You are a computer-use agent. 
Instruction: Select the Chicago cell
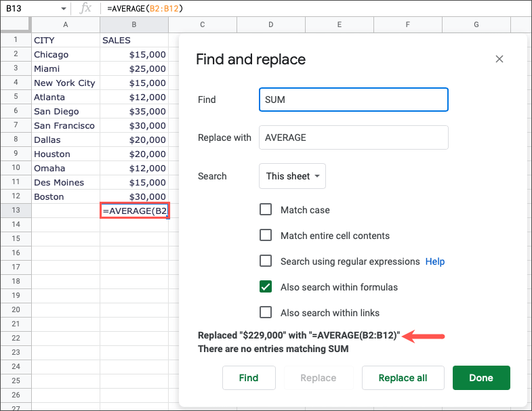(x=66, y=54)
